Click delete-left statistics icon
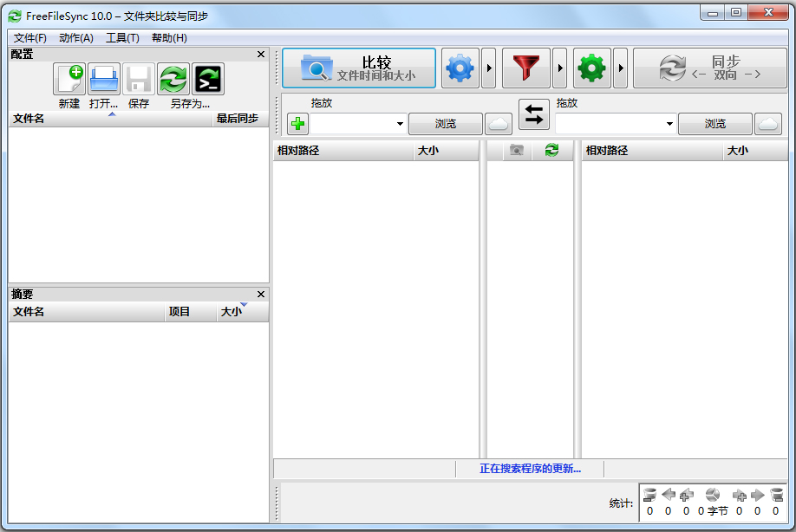The width and height of the screenshot is (796, 532). pyautogui.click(x=649, y=495)
